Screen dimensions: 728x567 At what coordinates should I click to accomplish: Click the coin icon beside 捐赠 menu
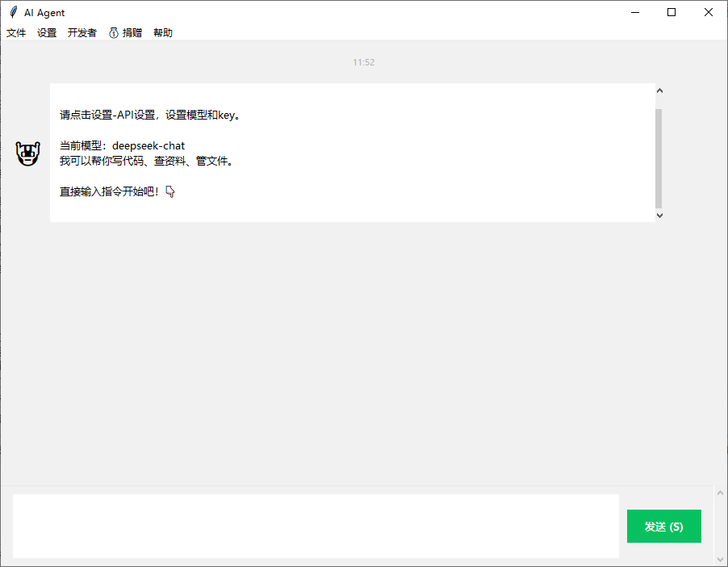click(x=112, y=32)
